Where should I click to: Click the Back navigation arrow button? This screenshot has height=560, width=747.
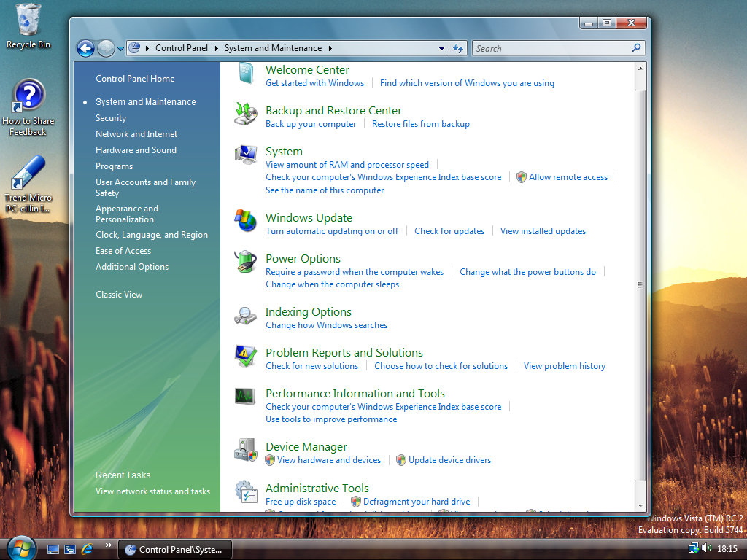(86, 48)
